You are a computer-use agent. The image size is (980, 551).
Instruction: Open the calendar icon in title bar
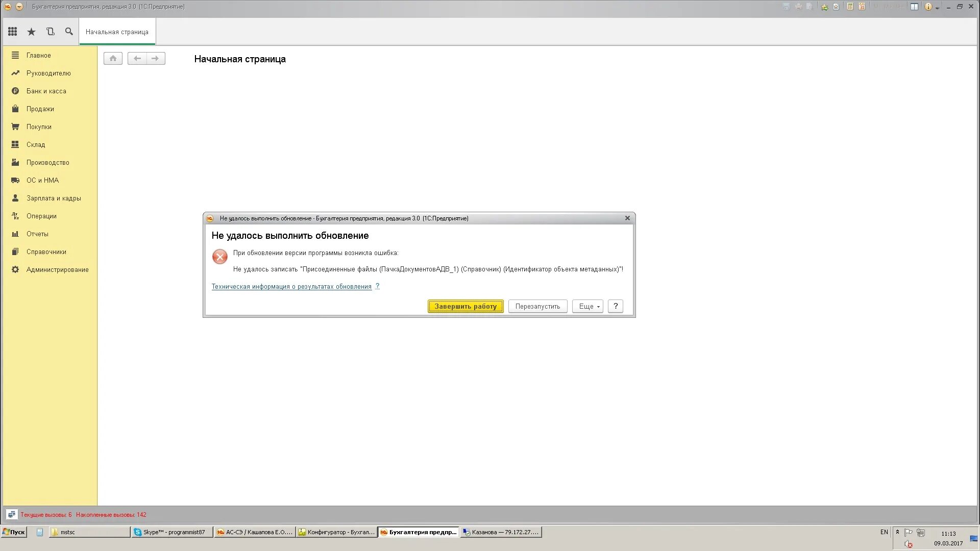click(x=862, y=7)
